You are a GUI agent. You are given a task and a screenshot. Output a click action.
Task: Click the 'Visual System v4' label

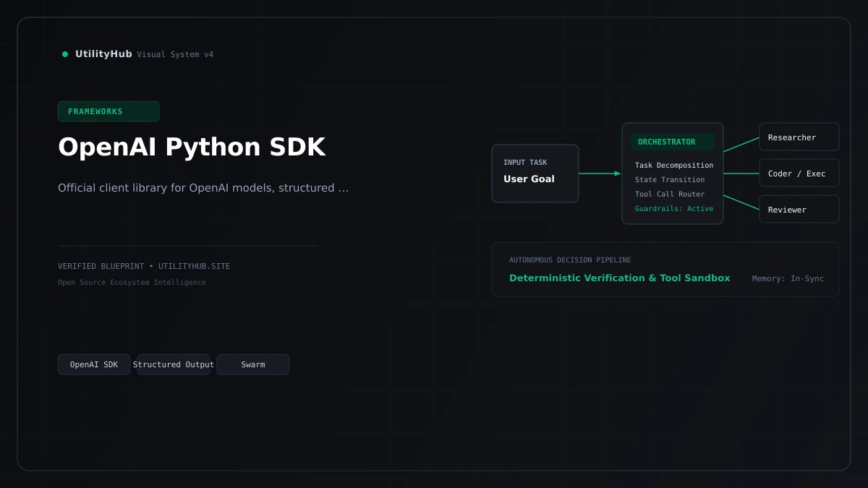[x=175, y=55]
